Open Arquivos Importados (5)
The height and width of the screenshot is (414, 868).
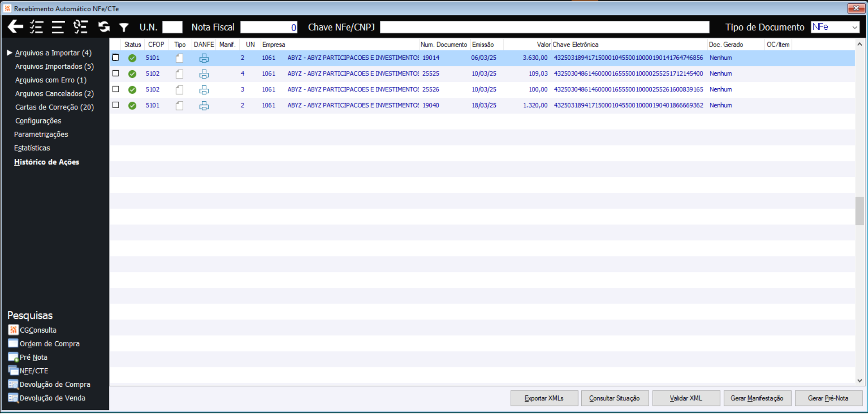pos(54,67)
